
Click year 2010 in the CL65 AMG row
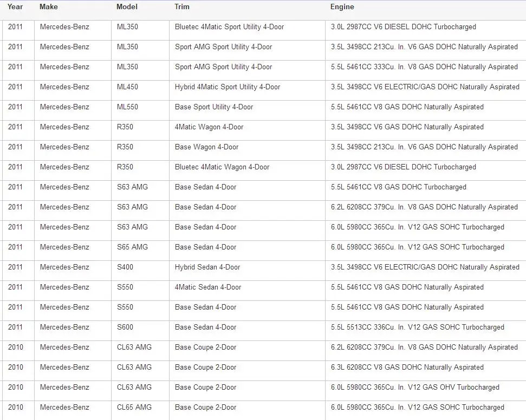[15, 407]
